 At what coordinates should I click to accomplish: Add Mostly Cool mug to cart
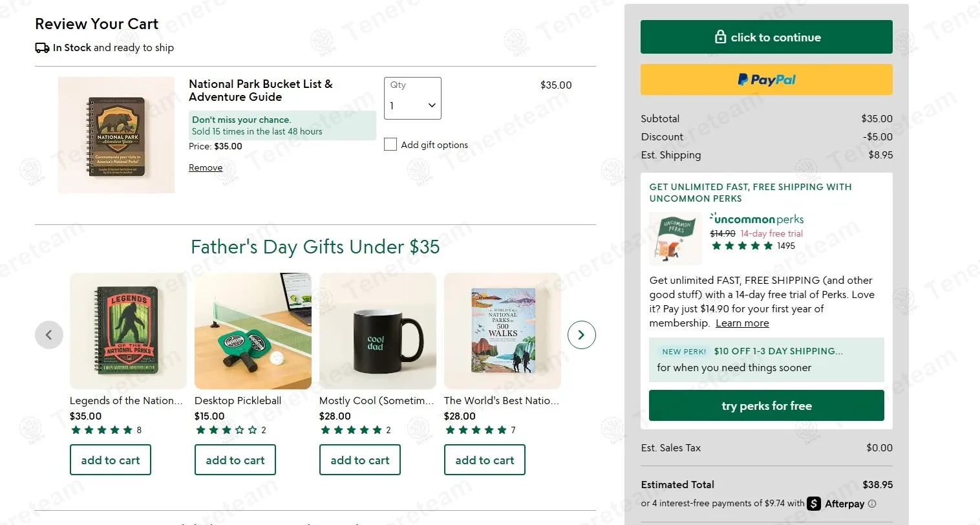[360, 460]
